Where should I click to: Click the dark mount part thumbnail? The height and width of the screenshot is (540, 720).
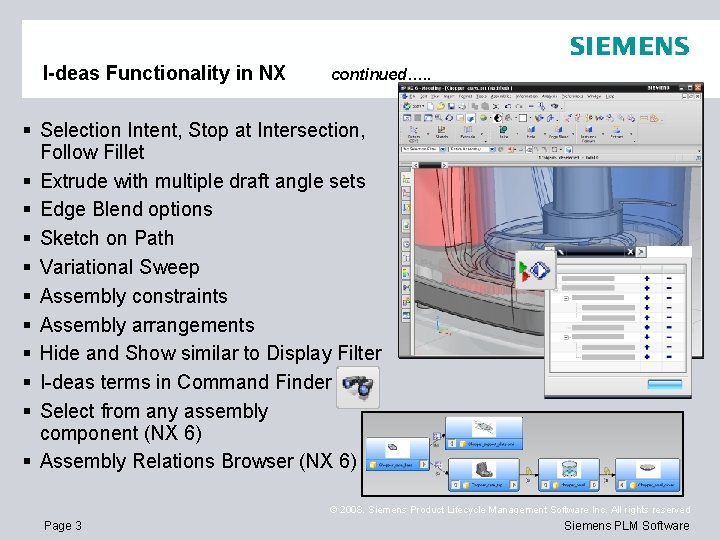coord(484,469)
